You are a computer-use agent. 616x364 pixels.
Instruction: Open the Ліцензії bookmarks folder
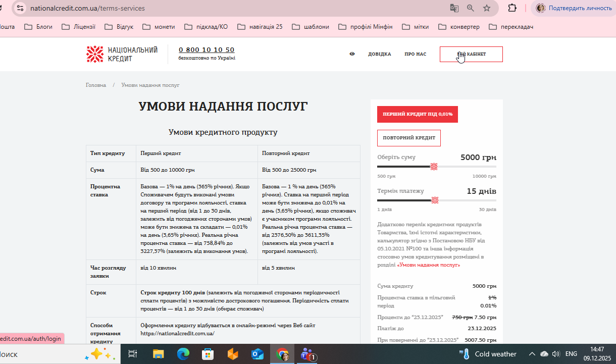78,27
